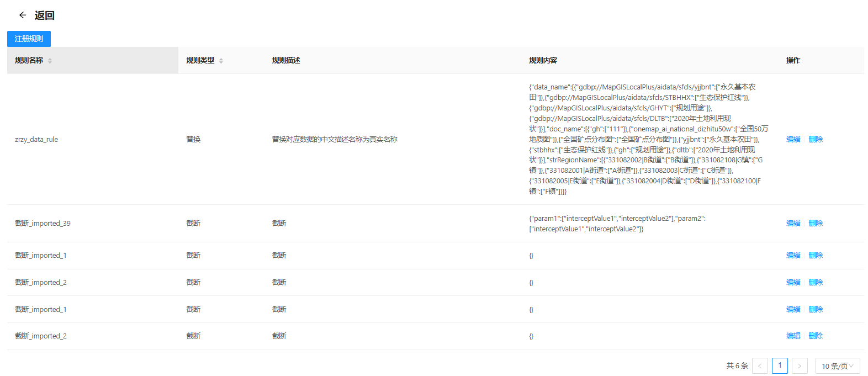This screenshot has width=868, height=376.
Task: Delete the 截断_imported_39 rule
Action: [816, 223]
